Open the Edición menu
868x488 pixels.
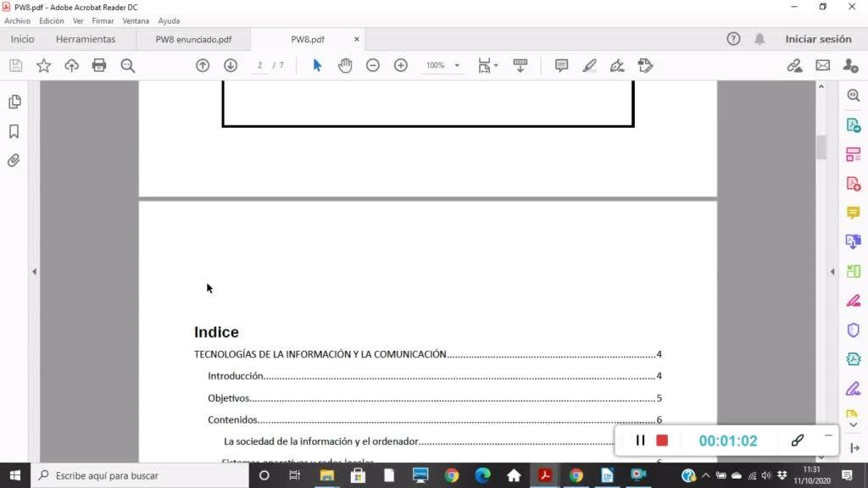coord(52,21)
